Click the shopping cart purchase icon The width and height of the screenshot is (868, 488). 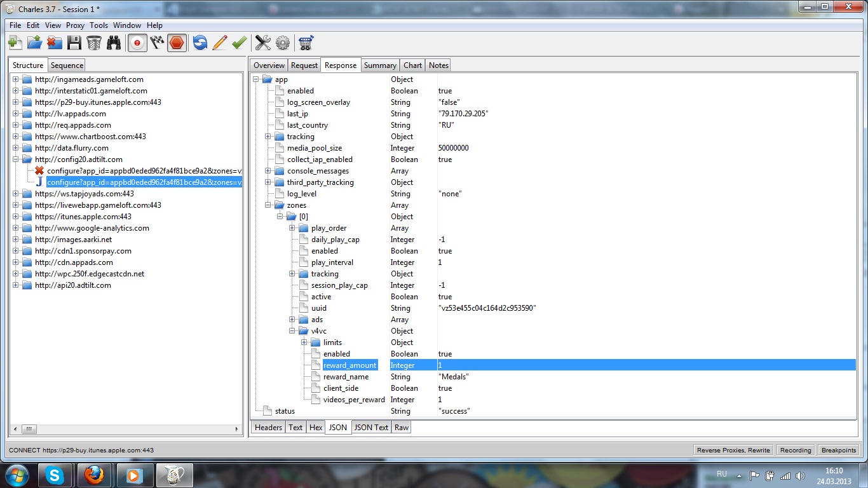pos(306,43)
